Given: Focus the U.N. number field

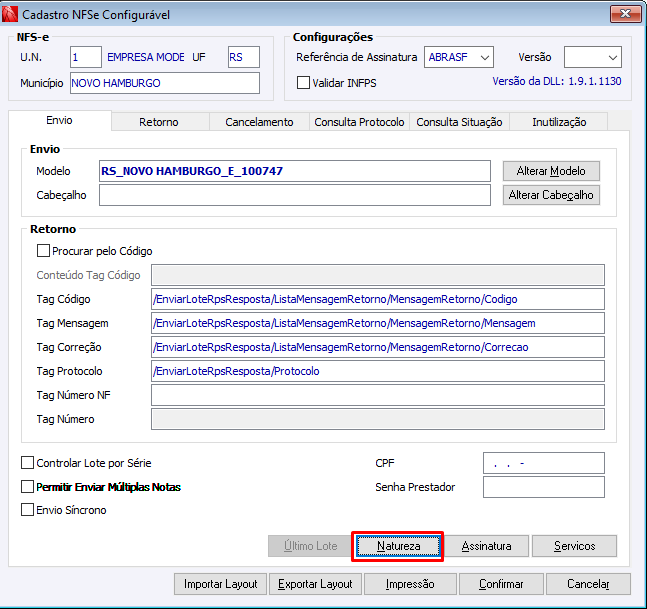Looking at the screenshot, I should (x=86, y=57).
